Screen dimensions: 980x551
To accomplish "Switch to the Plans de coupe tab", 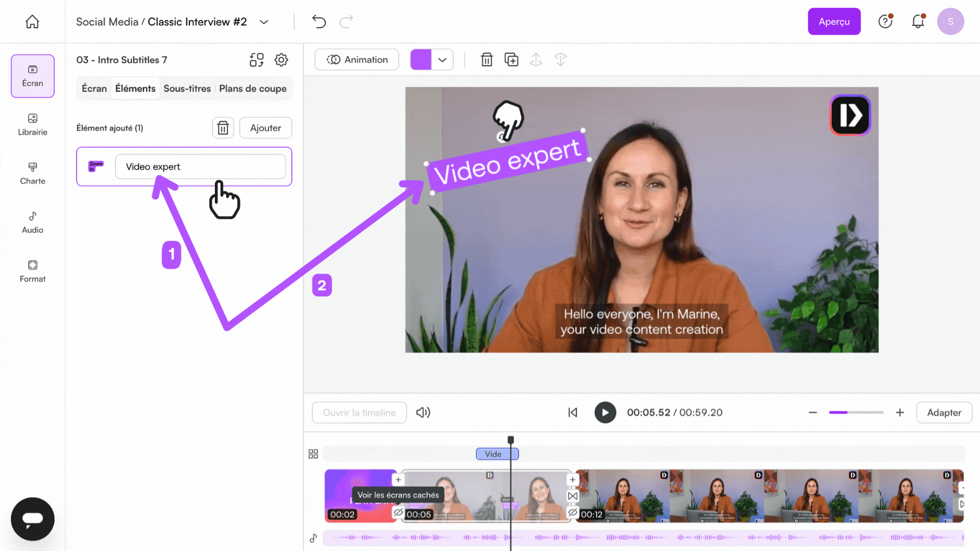I will [x=253, y=88].
